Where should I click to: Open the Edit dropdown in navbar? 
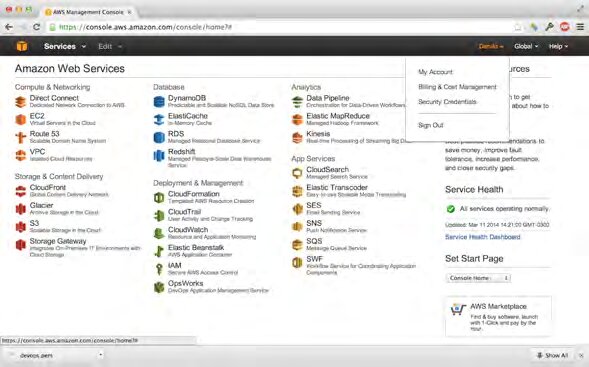click(110, 46)
